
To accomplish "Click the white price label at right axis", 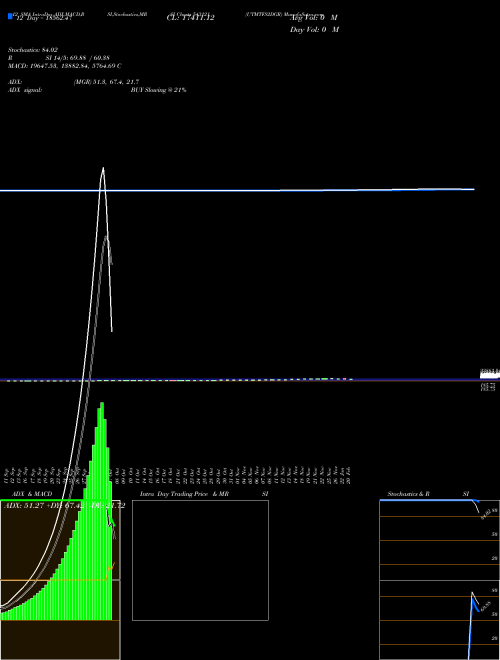I will click(x=489, y=374).
